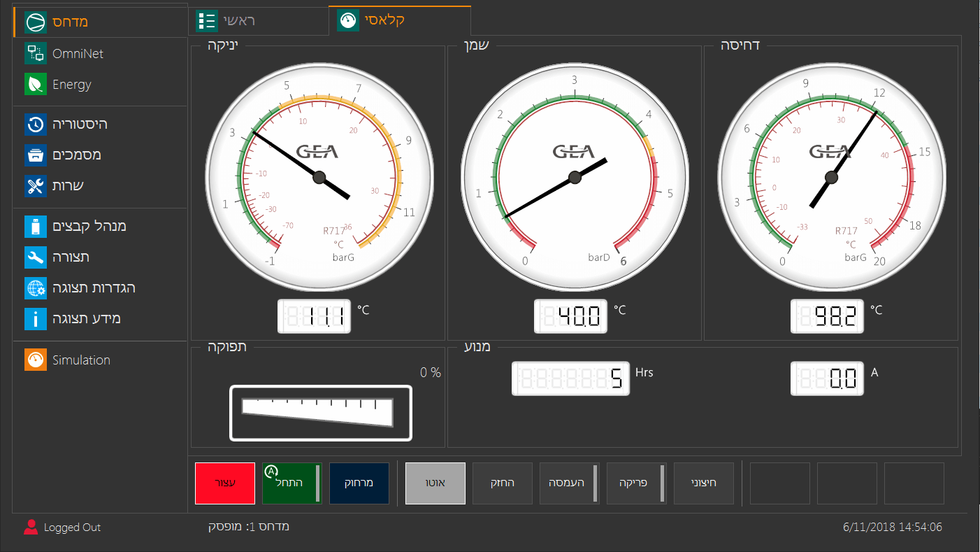Click the suction temperature display 11.1
The height and width of the screenshot is (552, 980).
point(312,317)
